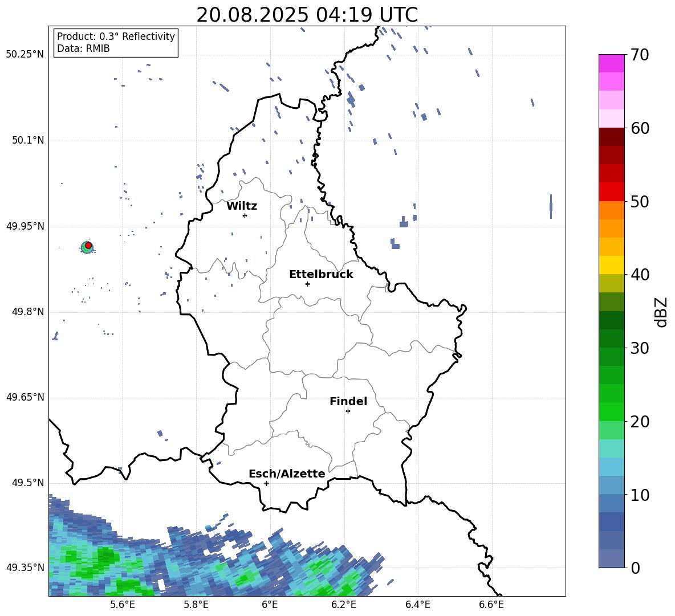Click the colorbar value 70
675x616 pixels.
coord(640,55)
